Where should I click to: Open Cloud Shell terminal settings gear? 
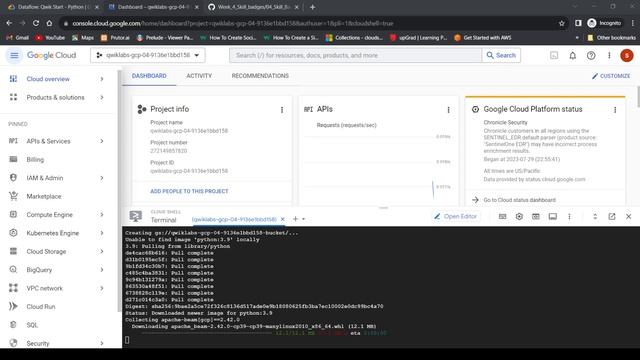[x=519, y=216]
